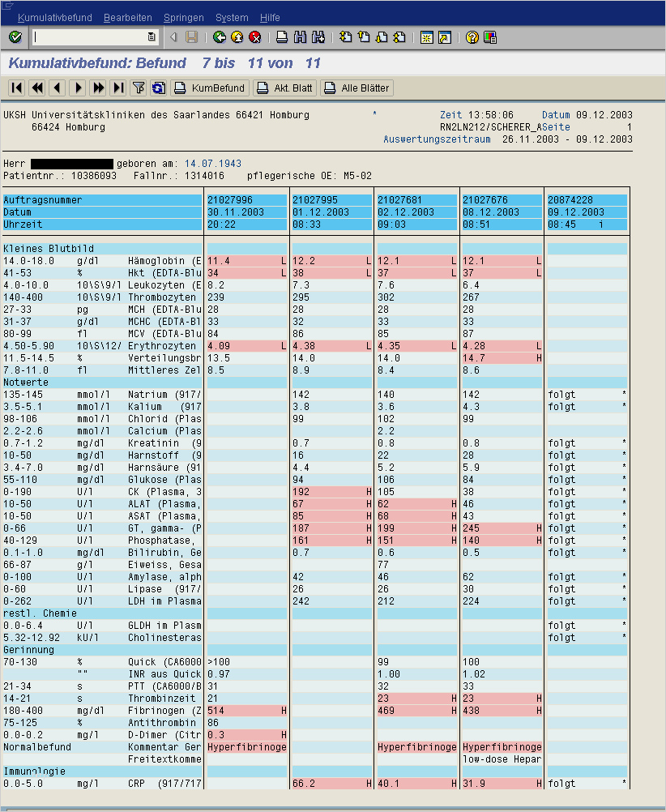Viewport: 666px width, 812px height.
Task: Click the Last Page icon
Action: coord(399,37)
